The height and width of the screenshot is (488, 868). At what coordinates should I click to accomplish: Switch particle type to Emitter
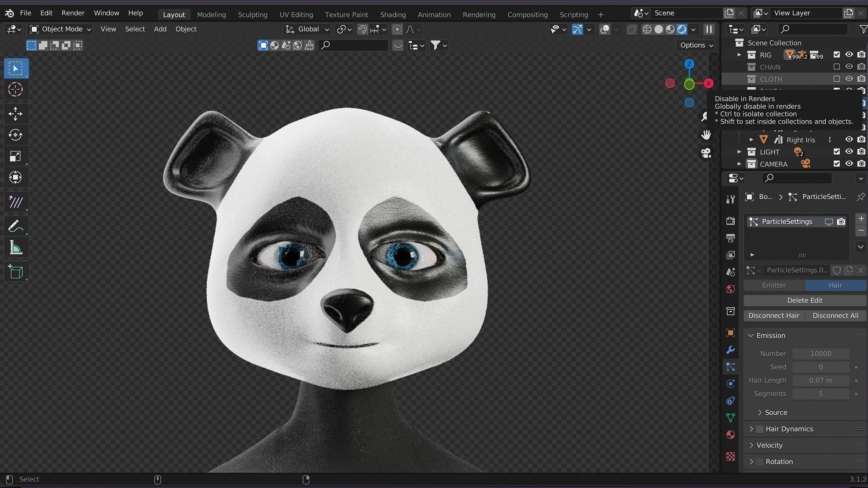click(x=774, y=285)
